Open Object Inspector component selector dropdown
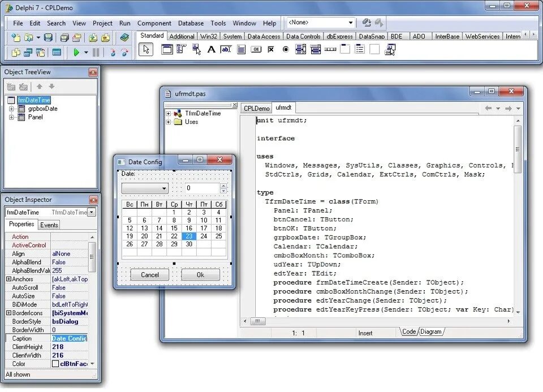543x392 pixels. tap(92, 212)
